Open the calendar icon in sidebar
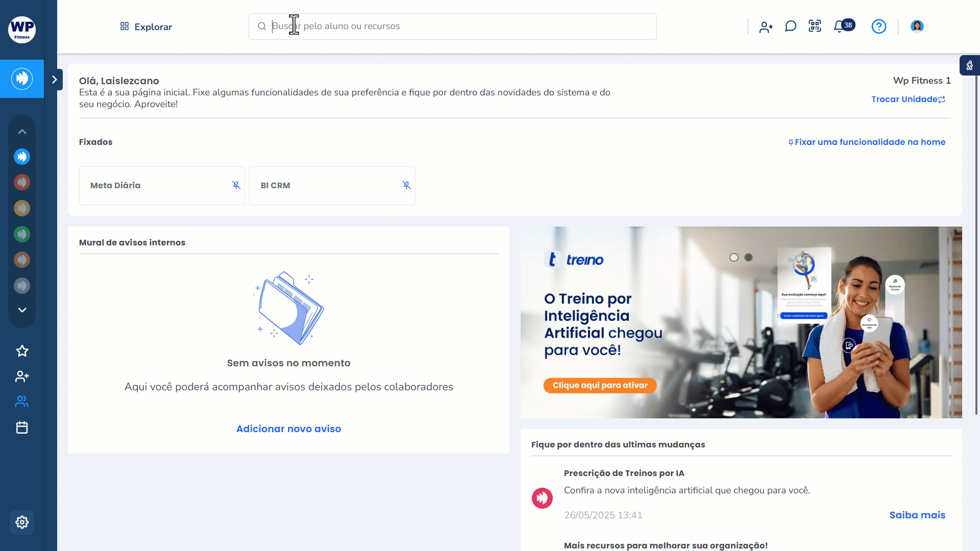Viewport: 980px width, 551px height. point(22,428)
